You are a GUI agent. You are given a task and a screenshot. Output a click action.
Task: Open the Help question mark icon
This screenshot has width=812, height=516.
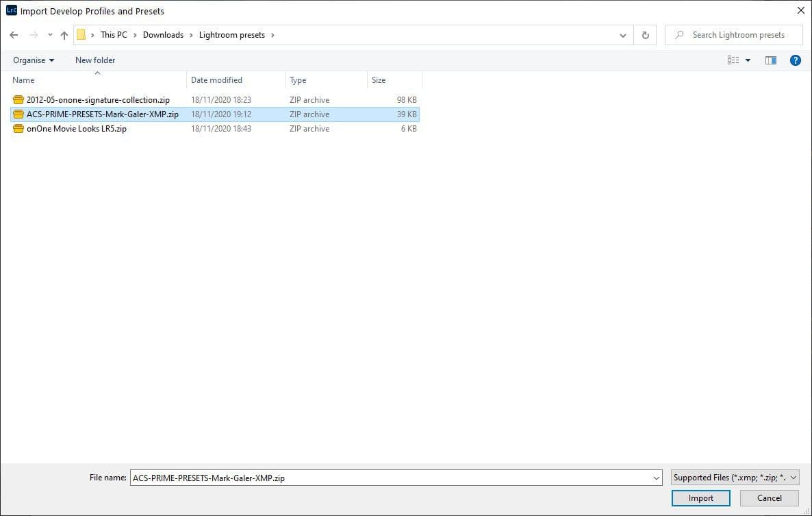coord(795,60)
